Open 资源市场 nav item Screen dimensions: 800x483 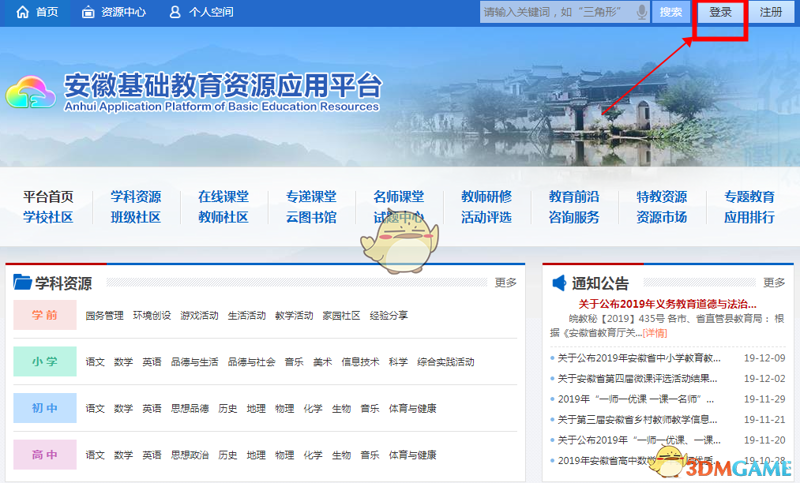662,217
